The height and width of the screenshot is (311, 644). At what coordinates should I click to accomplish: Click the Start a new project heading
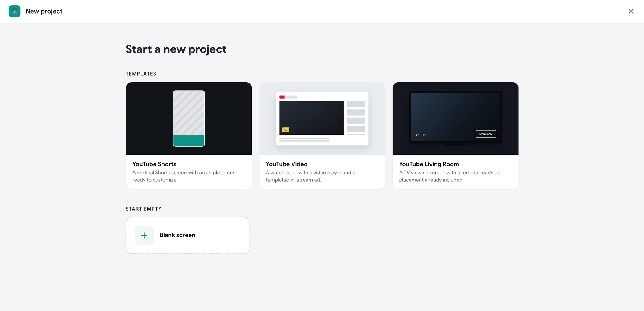tap(176, 49)
